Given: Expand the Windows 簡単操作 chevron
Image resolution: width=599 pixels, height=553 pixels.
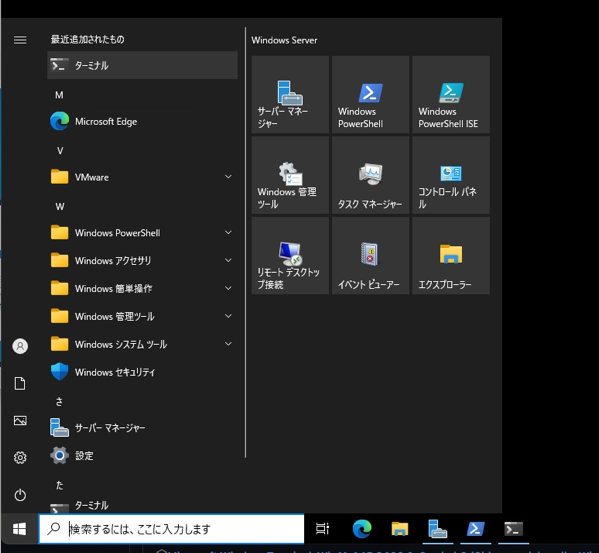Looking at the screenshot, I should point(228,288).
